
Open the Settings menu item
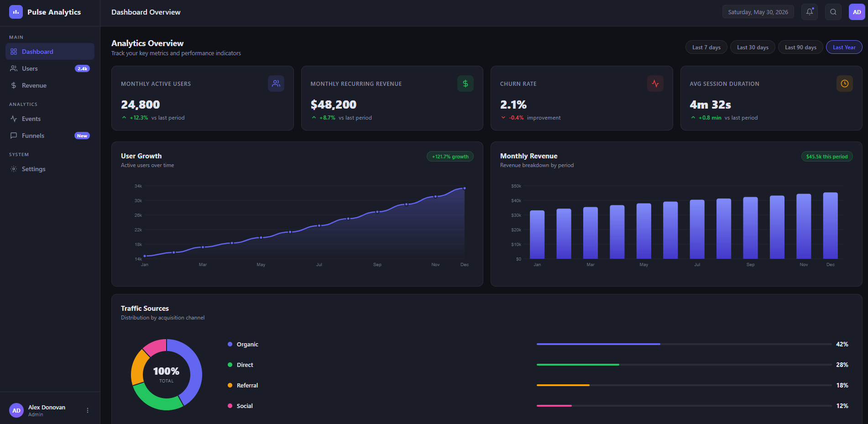[x=50, y=169]
